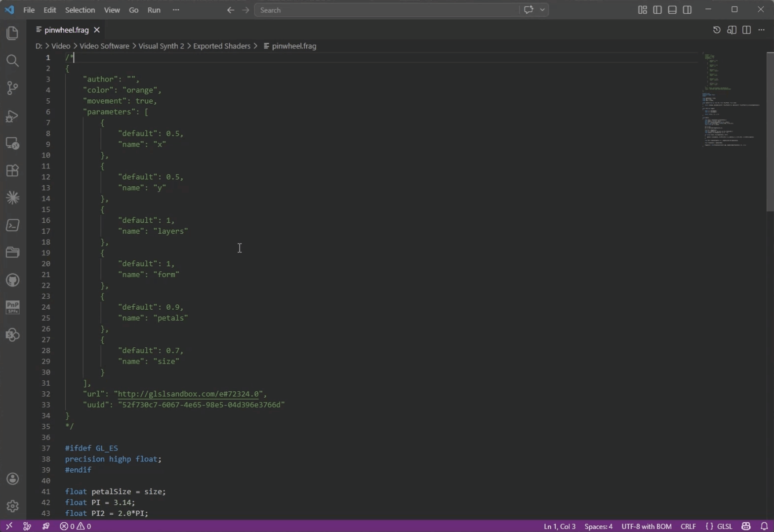Open Remote Explorer view

[x=12, y=143]
